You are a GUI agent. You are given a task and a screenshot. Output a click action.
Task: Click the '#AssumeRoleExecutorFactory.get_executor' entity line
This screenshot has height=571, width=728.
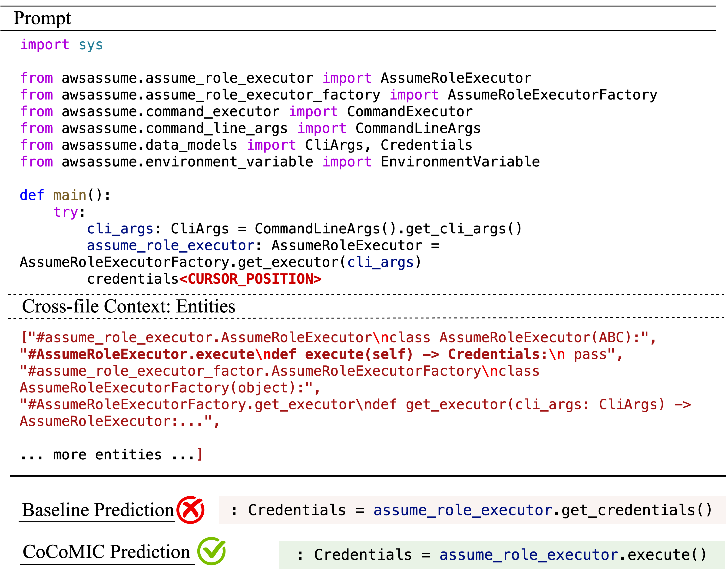(355, 405)
